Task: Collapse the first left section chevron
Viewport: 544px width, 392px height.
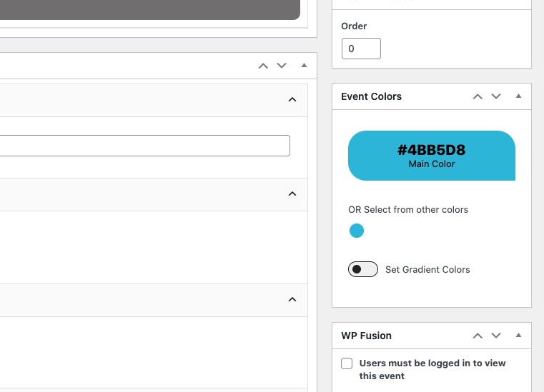Action: click(x=292, y=100)
